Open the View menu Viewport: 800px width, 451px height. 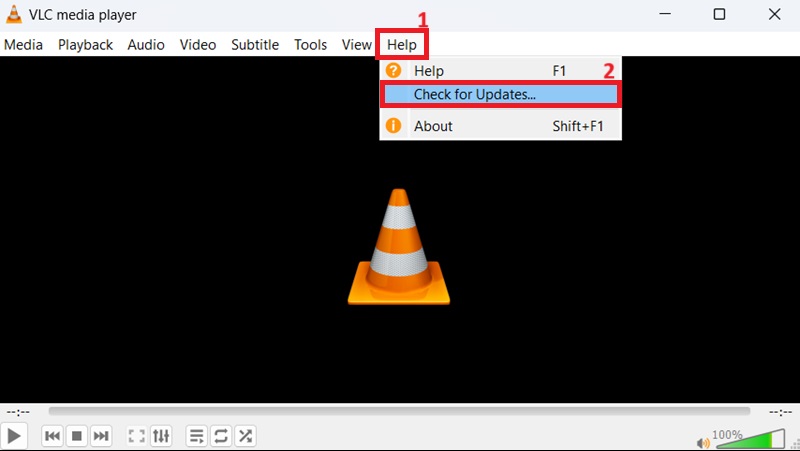pos(356,45)
